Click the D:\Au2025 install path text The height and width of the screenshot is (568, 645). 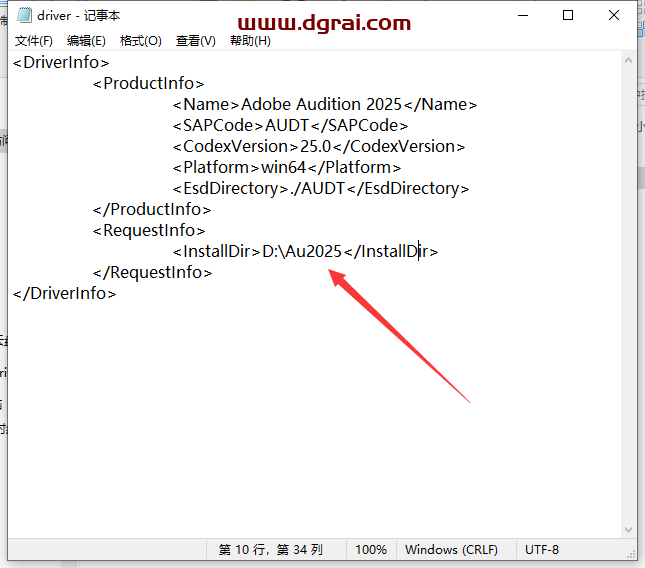pyautogui.click(x=302, y=251)
